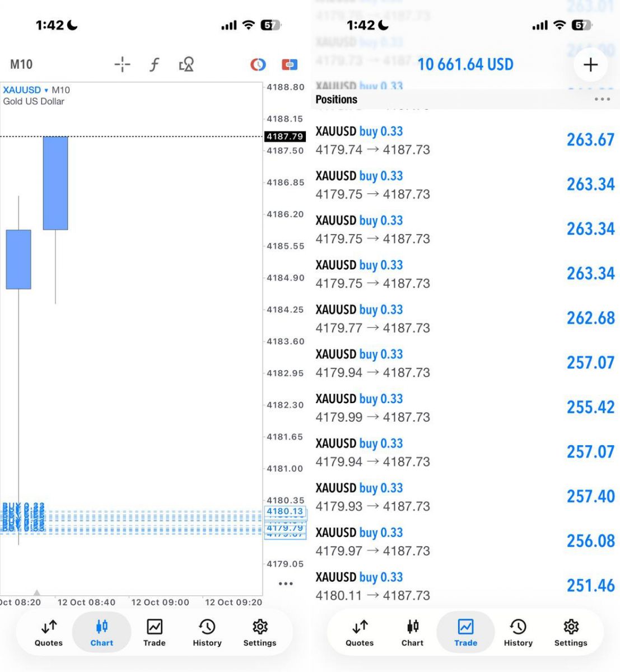Viewport: 620px width, 672px height.
Task: Tap the plus button for a new order
Action: tap(591, 65)
